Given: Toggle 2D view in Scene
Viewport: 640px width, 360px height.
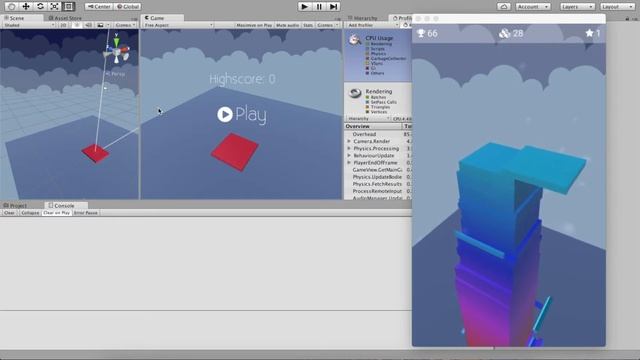Looking at the screenshot, I should (x=63, y=25).
